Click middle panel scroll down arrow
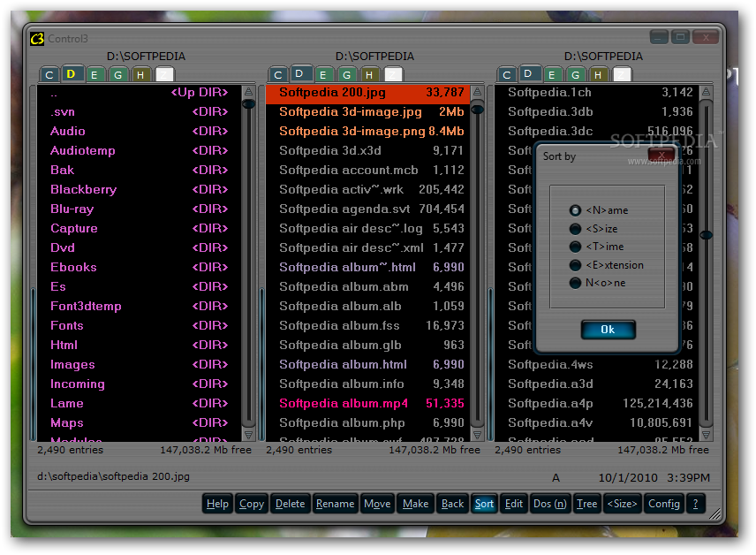The width and height of the screenshot is (756, 555). click(x=477, y=435)
